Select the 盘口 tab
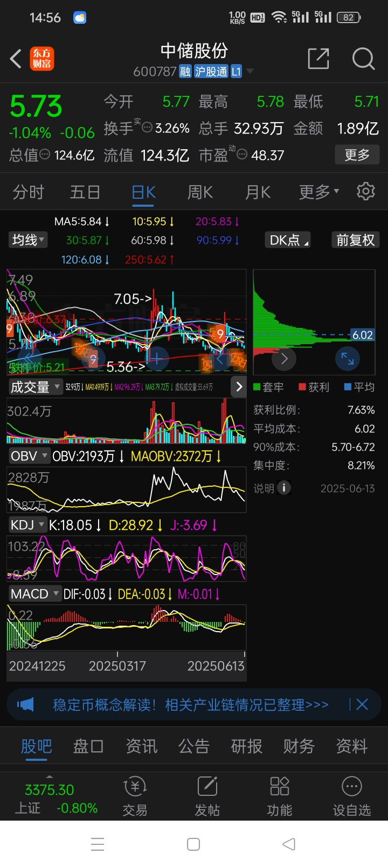 88,746
